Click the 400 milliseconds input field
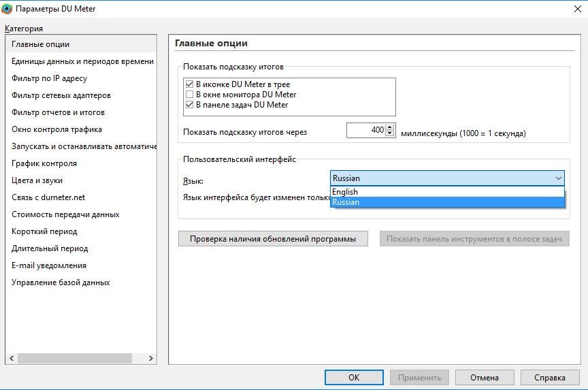588x390 pixels. click(x=366, y=130)
